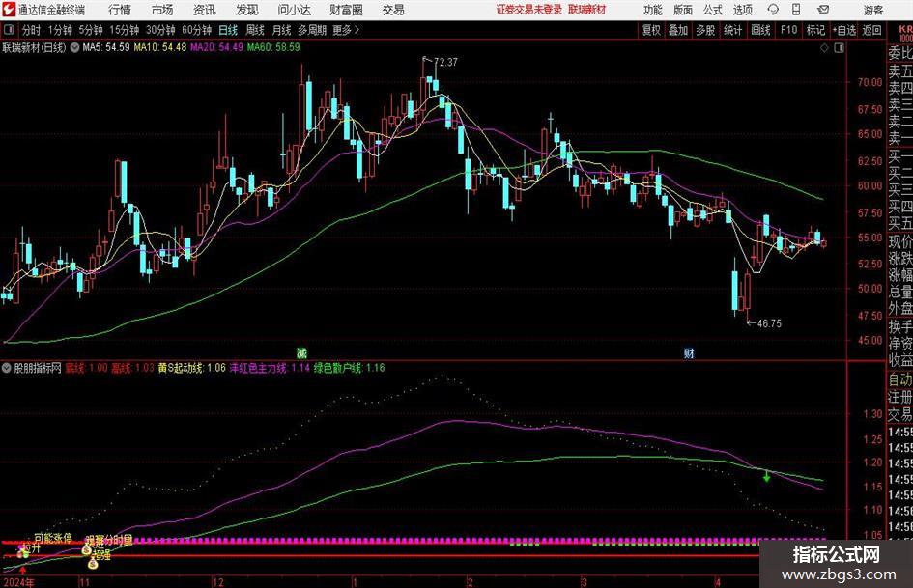913x588 pixels.
Task: Click the 可能涨停 signal label
Action: coord(53,538)
